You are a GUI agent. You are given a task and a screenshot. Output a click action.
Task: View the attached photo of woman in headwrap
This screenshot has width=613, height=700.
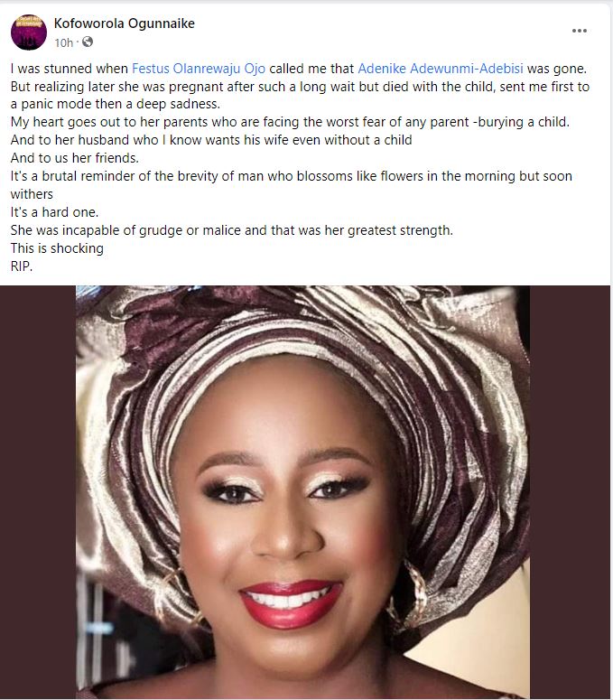[302, 492]
